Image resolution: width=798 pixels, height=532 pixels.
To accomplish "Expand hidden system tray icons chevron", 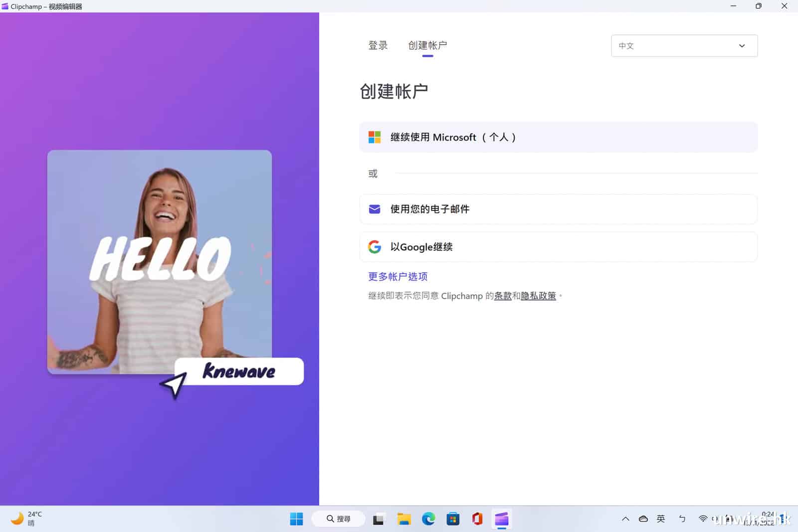I will (x=625, y=519).
